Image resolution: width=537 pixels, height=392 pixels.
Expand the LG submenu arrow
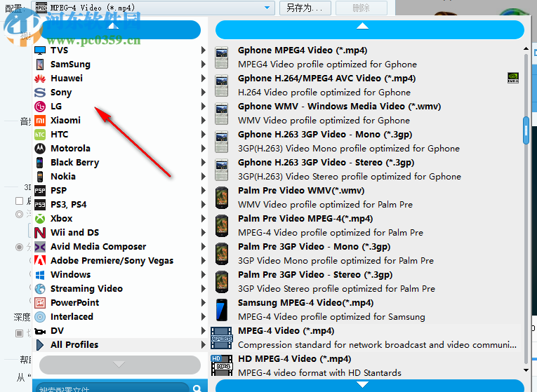(x=203, y=107)
